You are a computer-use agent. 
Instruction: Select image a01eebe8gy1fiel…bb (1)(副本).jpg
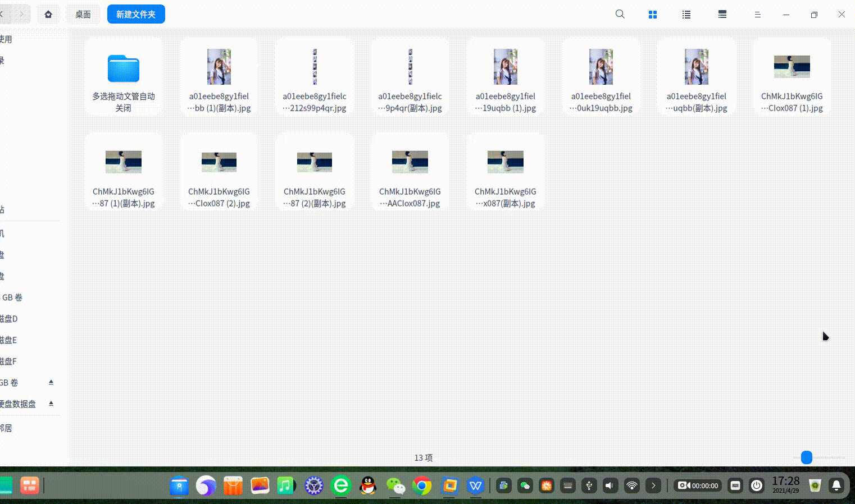click(x=219, y=77)
